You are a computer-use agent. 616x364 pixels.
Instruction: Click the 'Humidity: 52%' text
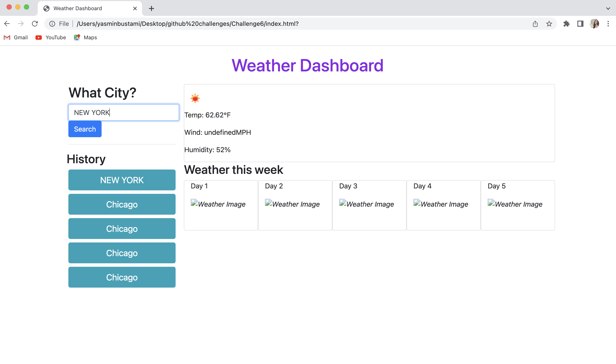208,150
